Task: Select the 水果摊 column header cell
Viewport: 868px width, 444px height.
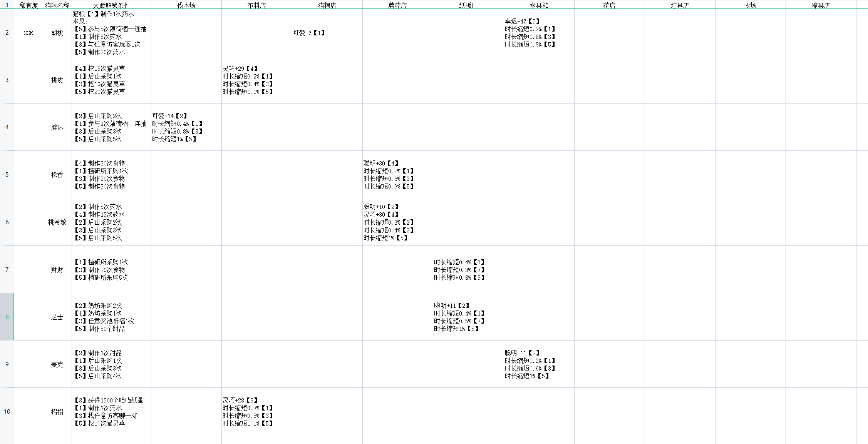Action: [539, 5]
